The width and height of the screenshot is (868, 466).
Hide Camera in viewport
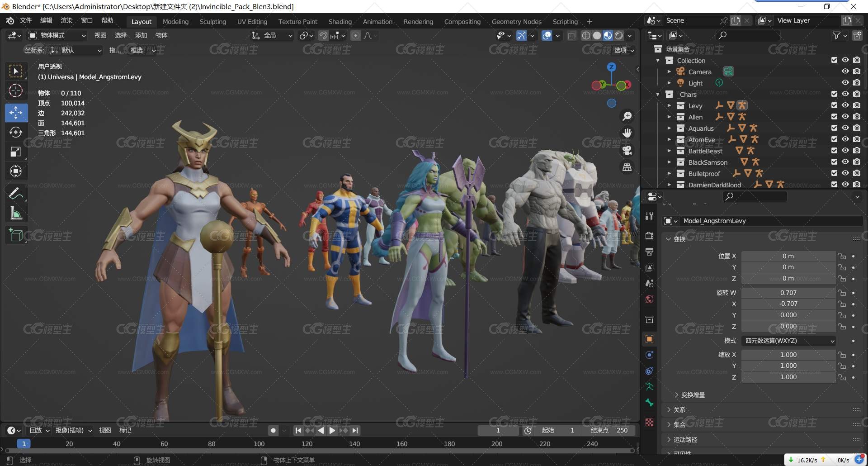pos(845,71)
